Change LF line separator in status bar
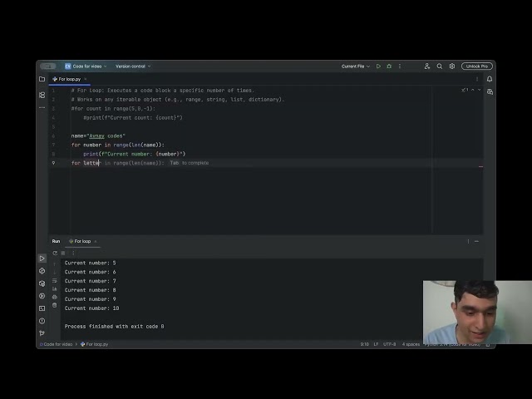The width and height of the screenshot is (532, 399). tap(376, 344)
